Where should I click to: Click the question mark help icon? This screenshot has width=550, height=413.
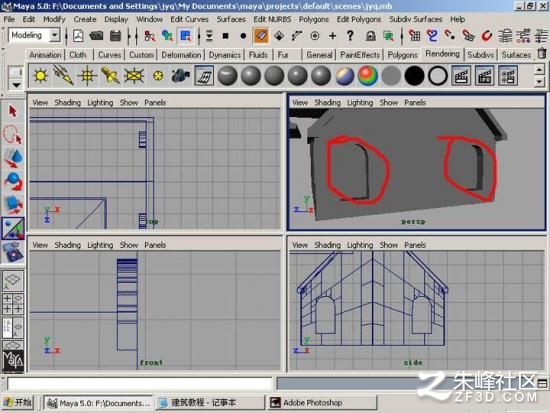point(350,36)
